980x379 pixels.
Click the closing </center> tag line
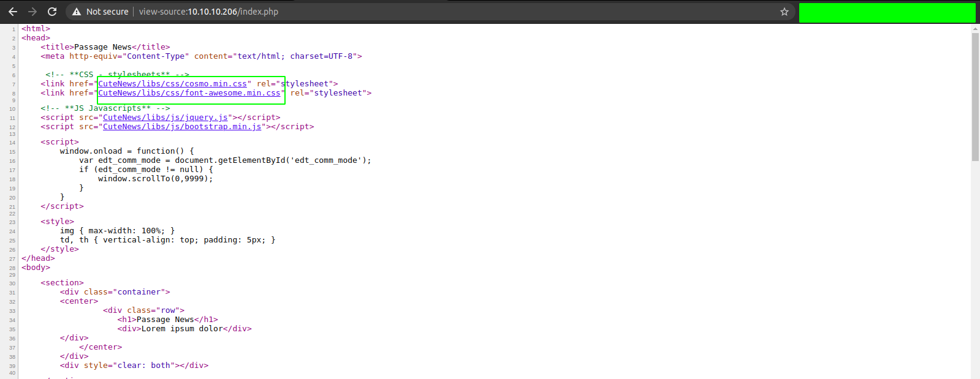click(101, 347)
